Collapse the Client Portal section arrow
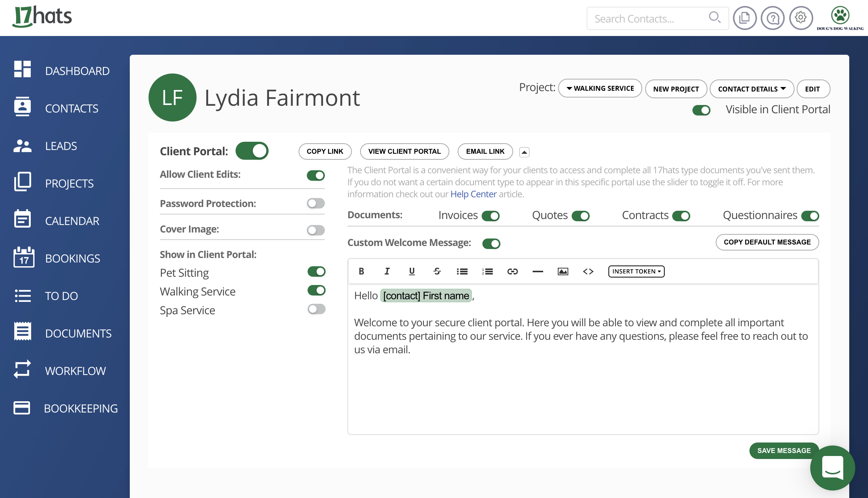 tap(524, 152)
